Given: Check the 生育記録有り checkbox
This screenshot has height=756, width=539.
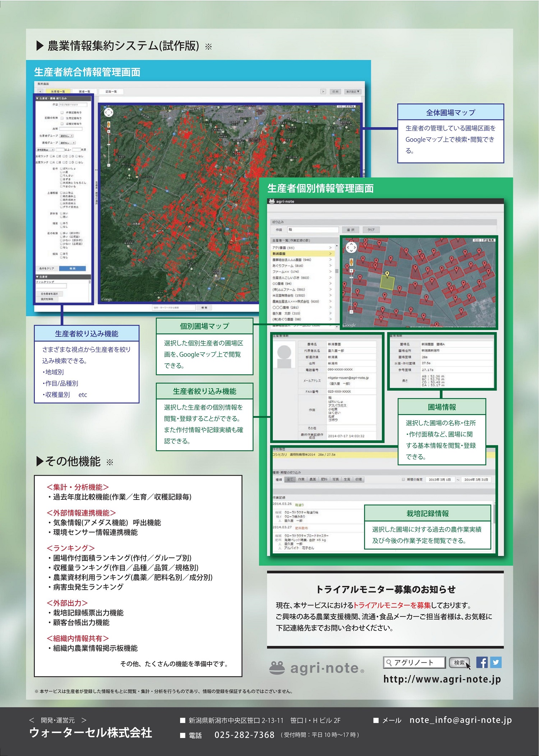Looking at the screenshot, I should tap(62, 118).
